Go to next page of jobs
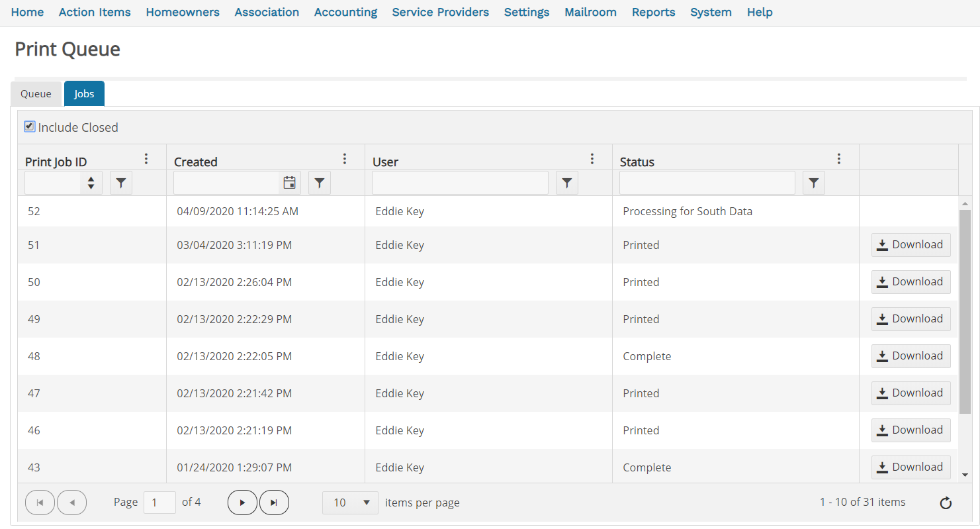 242,503
